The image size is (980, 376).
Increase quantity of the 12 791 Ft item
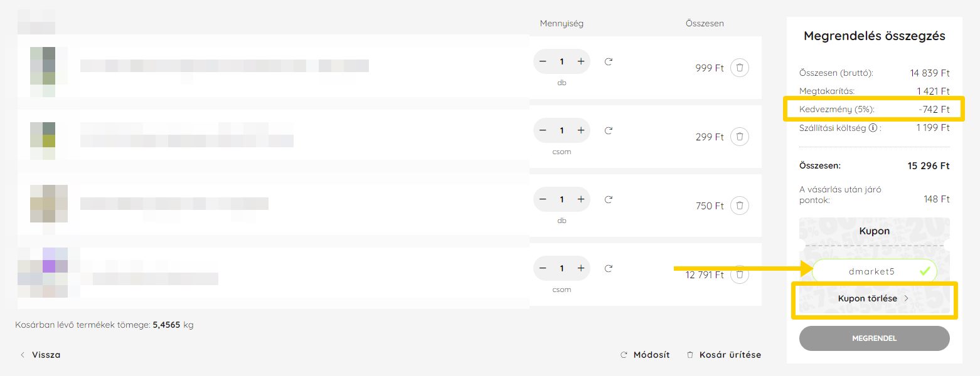pos(580,268)
